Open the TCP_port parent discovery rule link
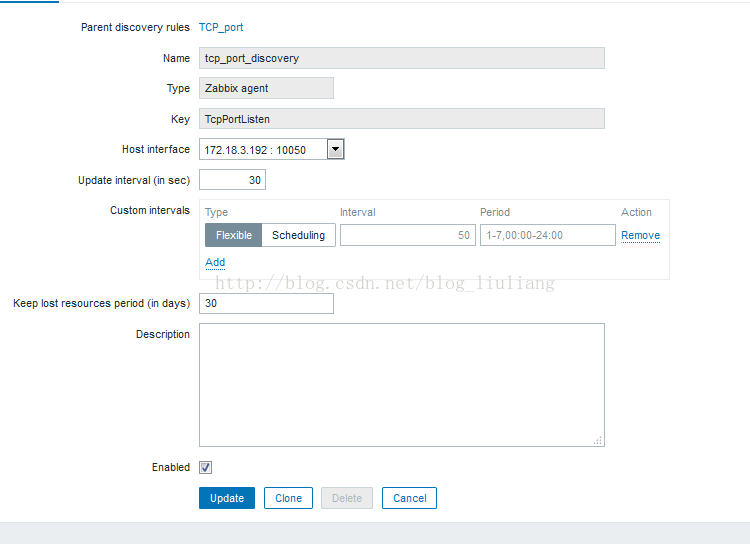Screen dimensions: 750x544 (221, 27)
